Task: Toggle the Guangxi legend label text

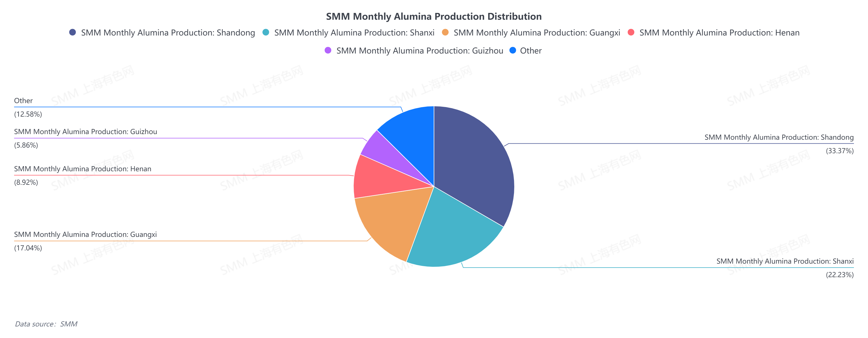Action: pyautogui.click(x=537, y=33)
